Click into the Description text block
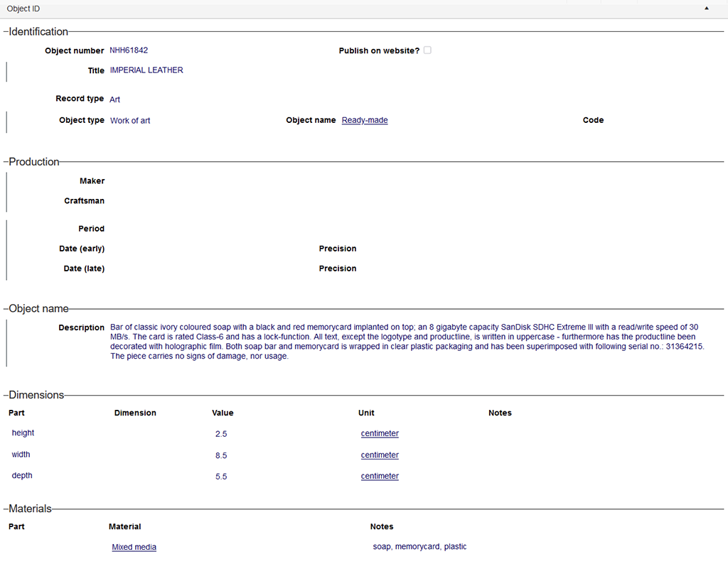 click(398, 342)
